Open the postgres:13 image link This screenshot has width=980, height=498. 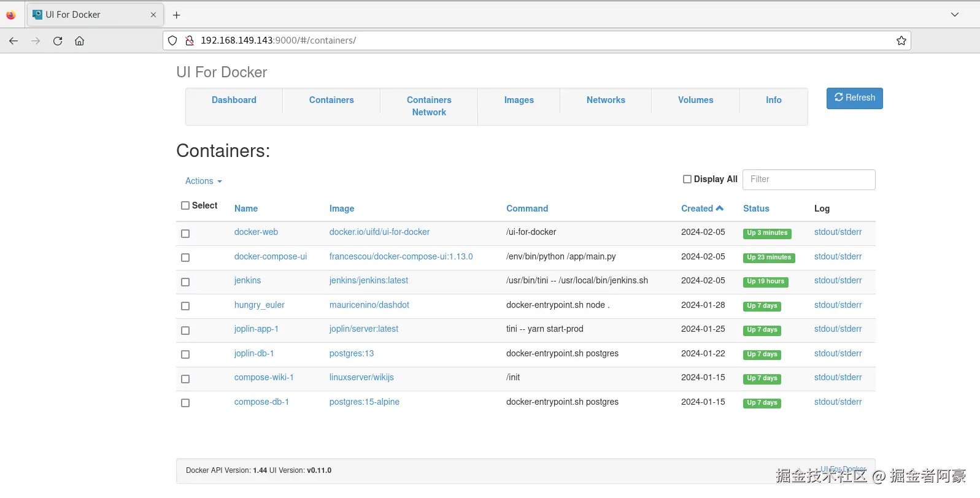pos(352,353)
